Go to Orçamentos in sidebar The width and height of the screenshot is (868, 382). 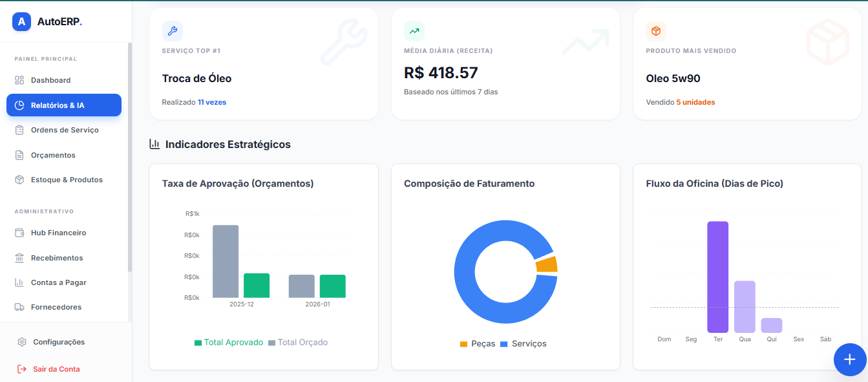(x=53, y=155)
